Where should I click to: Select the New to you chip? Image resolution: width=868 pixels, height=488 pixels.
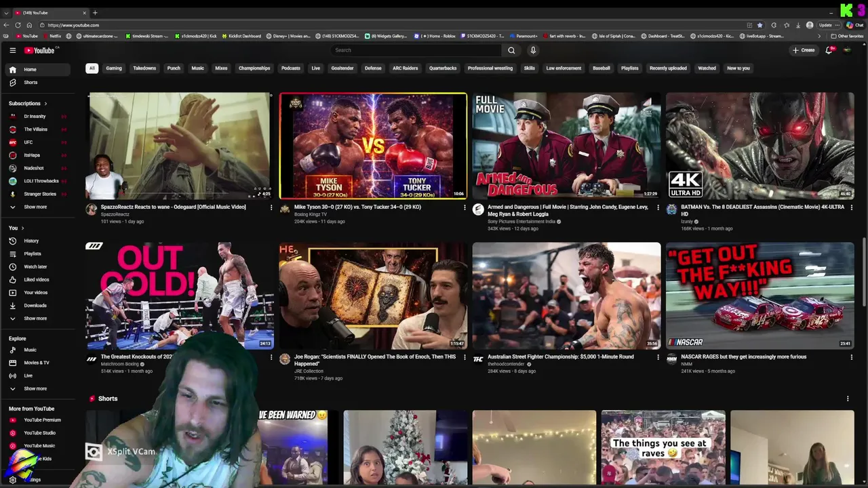[x=738, y=68]
